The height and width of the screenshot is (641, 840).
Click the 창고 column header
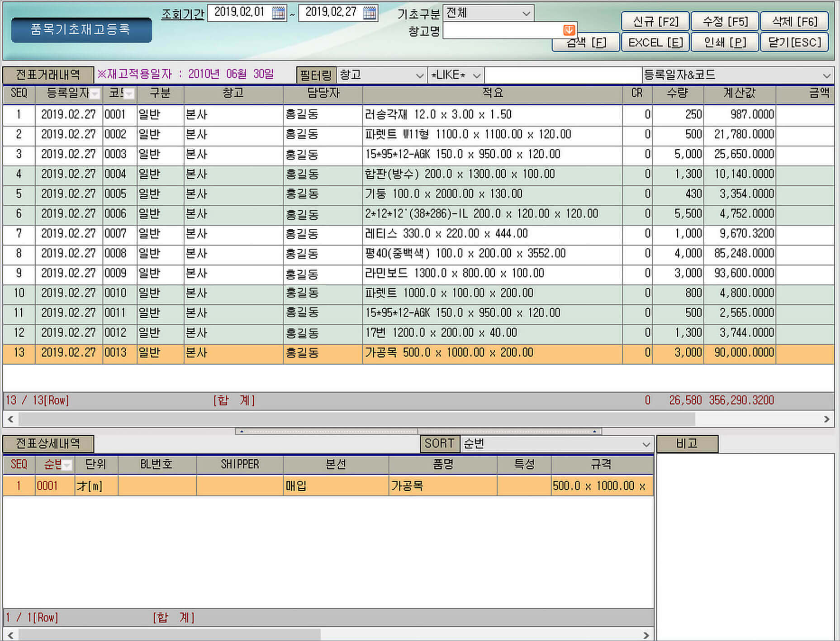tap(233, 94)
